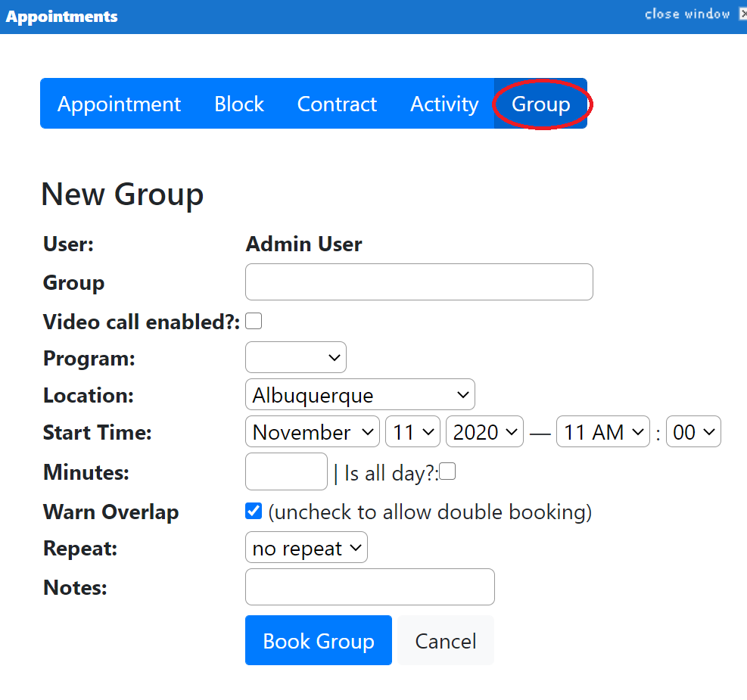Open the Program dropdown

pyautogui.click(x=296, y=357)
